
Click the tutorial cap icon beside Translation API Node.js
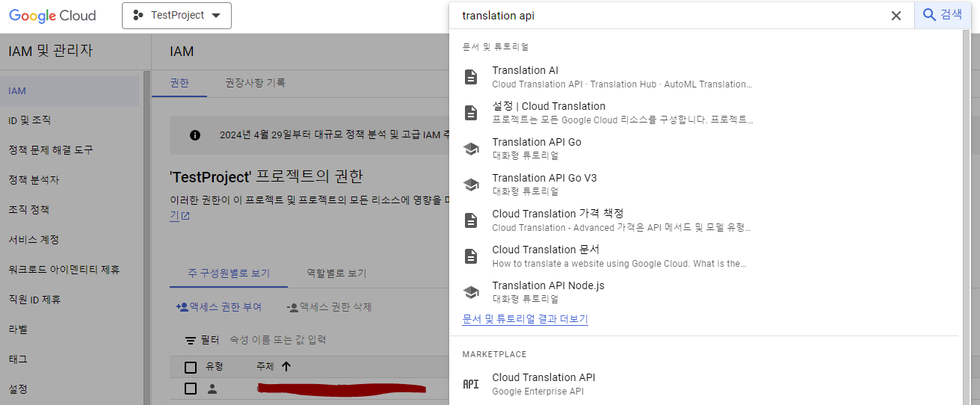tap(471, 292)
